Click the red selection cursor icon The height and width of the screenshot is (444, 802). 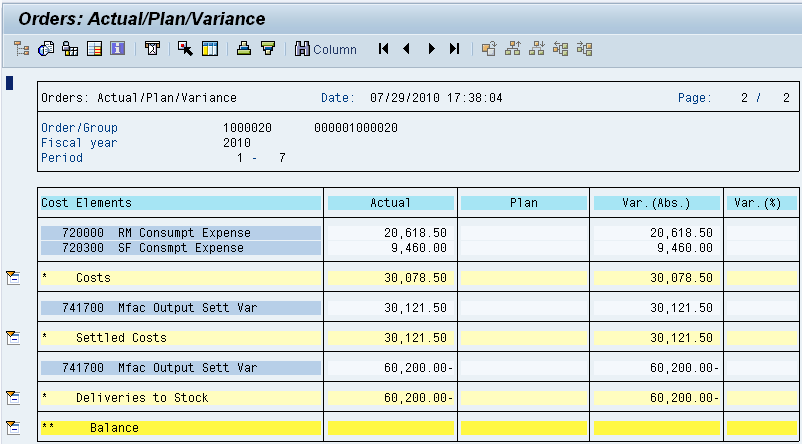tap(185, 49)
